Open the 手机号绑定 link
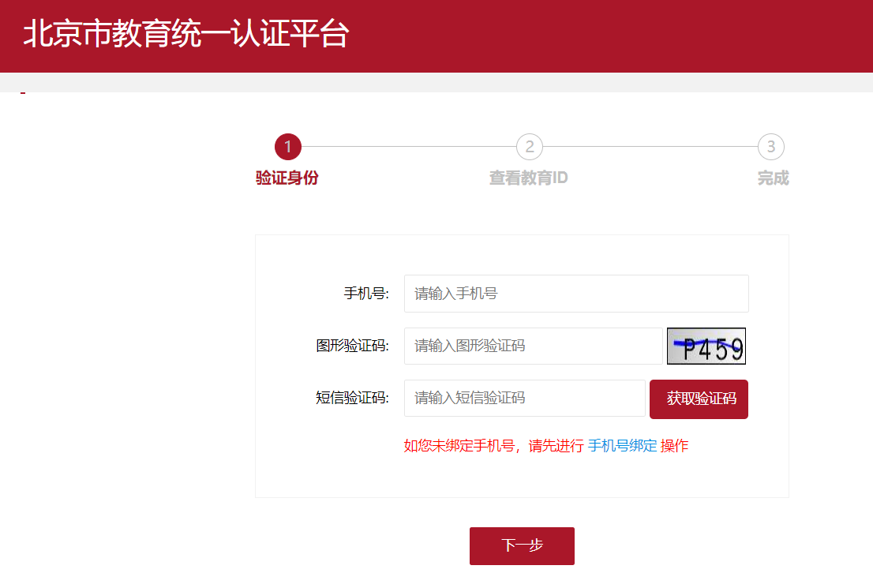 click(622, 446)
